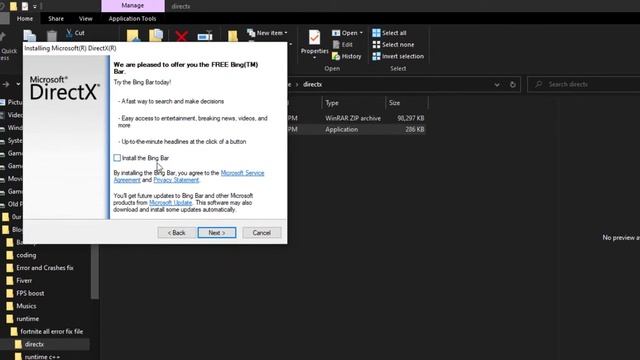Screen dimensions: 640x360
Task: Select the Manage contextual tab
Action: click(x=133, y=6)
